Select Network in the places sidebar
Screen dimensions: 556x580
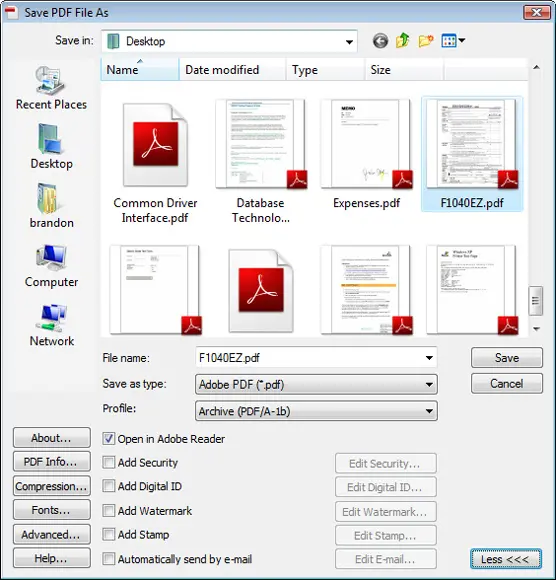coord(51,325)
